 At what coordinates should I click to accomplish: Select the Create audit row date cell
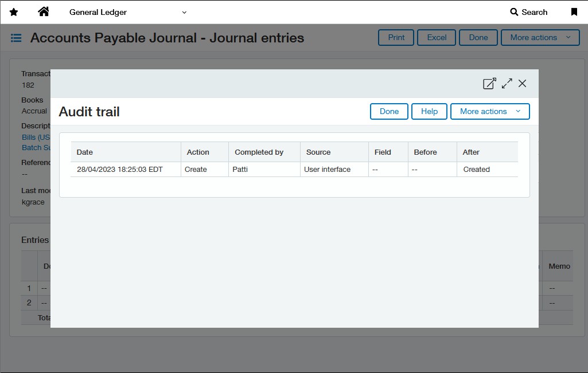pyautogui.click(x=120, y=170)
